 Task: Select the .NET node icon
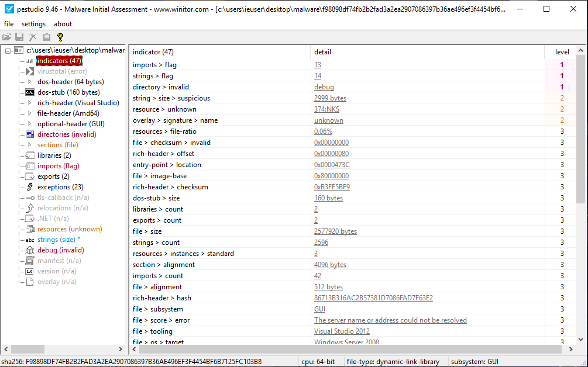(x=30, y=219)
